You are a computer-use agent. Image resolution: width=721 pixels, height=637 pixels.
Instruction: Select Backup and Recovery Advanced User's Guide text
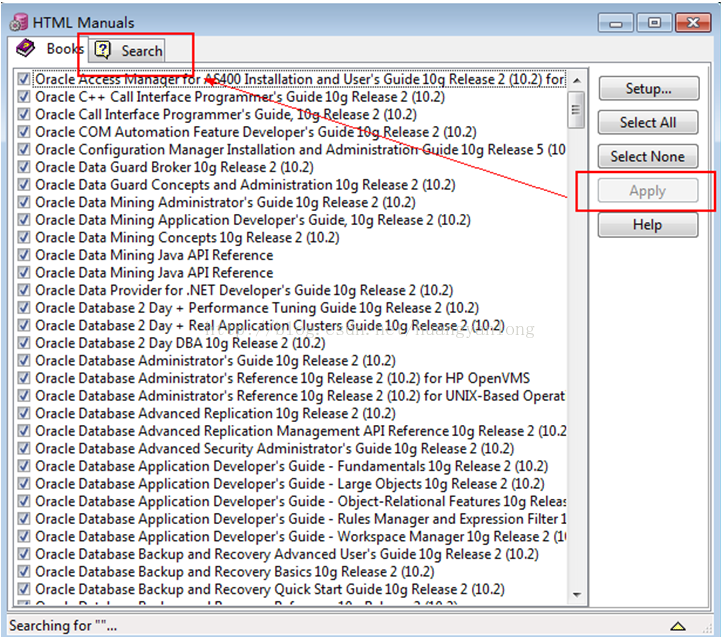(x=287, y=554)
